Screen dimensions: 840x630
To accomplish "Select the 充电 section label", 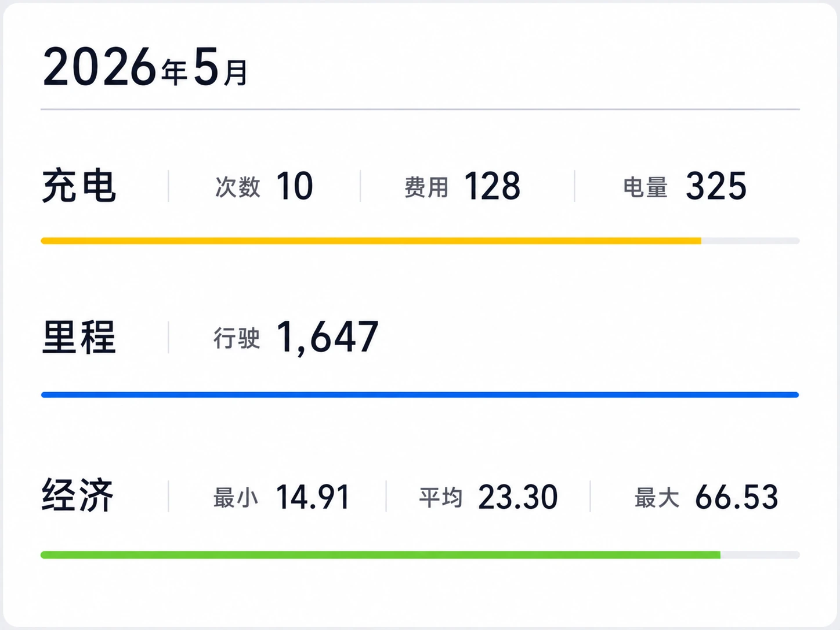I will click(x=79, y=186).
